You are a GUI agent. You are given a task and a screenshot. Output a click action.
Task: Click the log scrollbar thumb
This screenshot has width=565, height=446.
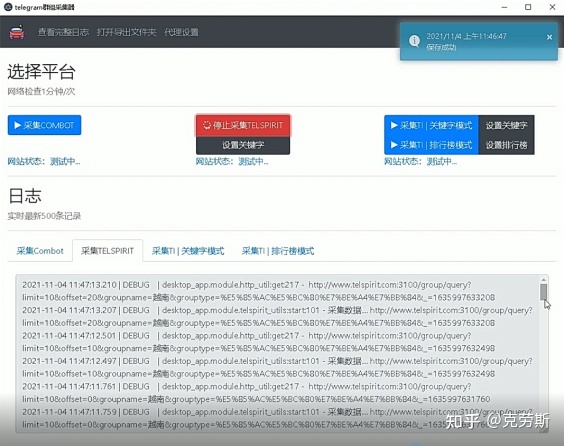[x=543, y=292]
